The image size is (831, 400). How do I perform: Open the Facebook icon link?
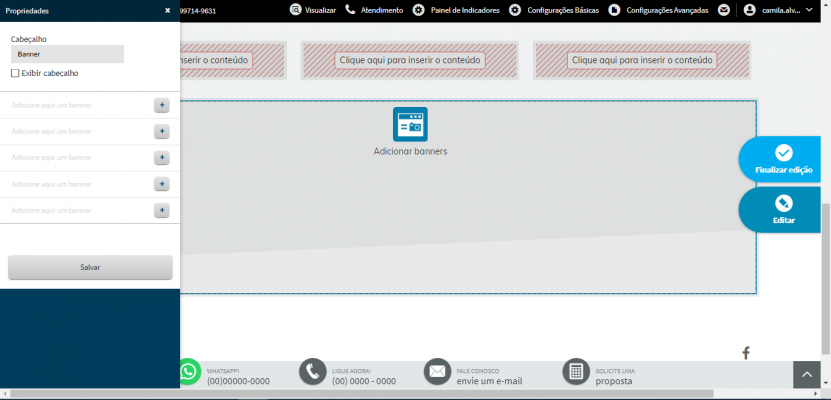746,353
